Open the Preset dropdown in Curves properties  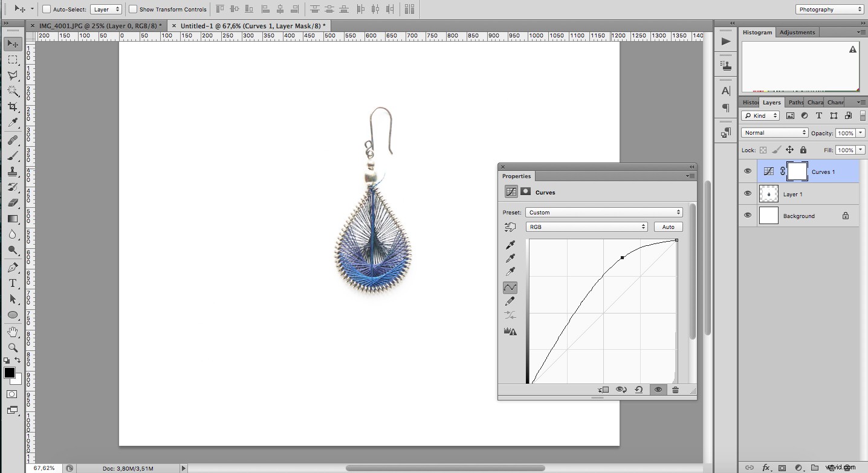click(603, 212)
